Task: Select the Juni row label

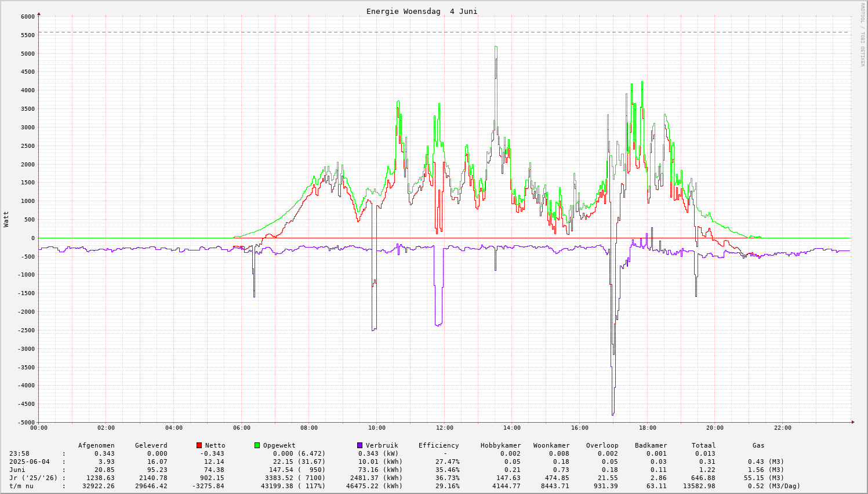Action: [17, 470]
